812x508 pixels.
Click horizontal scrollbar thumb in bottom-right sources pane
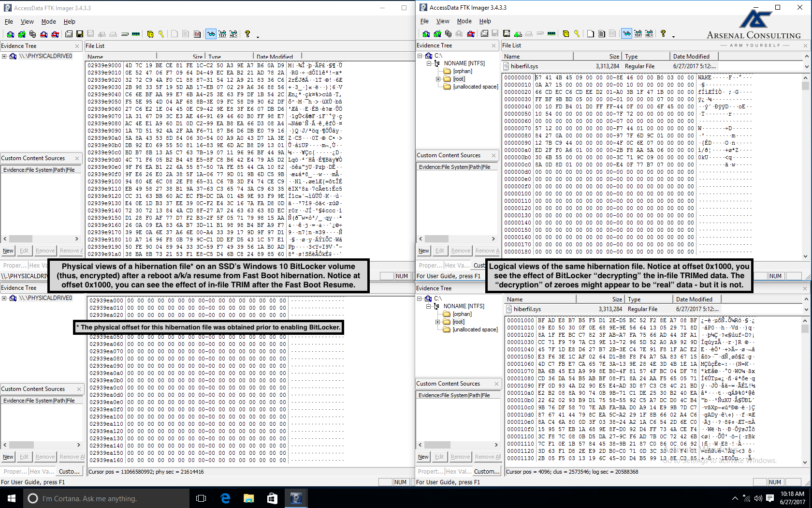point(438,445)
